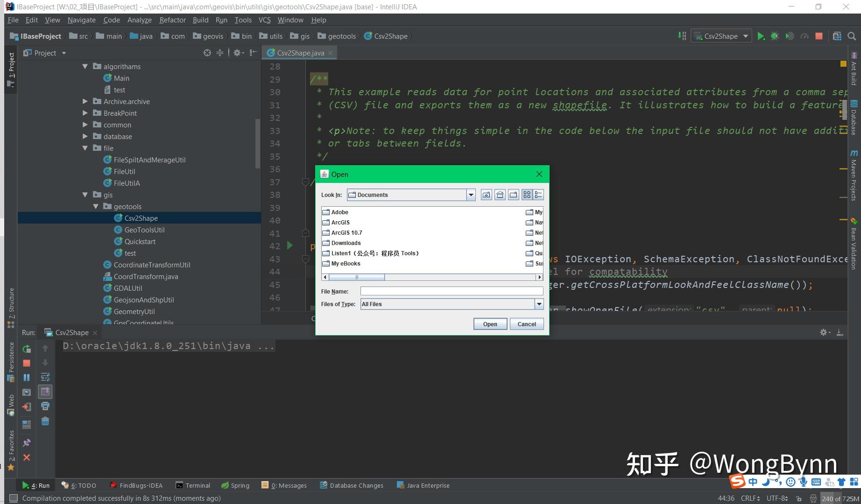Image resolution: width=861 pixels, height=504 pixels.
Task: Clear all output with trash icon
Action: point(45,421)
